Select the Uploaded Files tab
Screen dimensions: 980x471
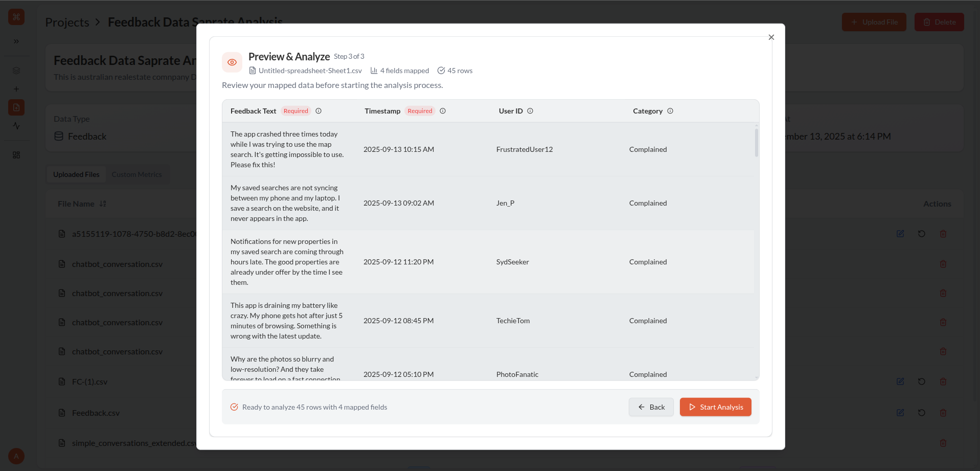click(76, 174)
